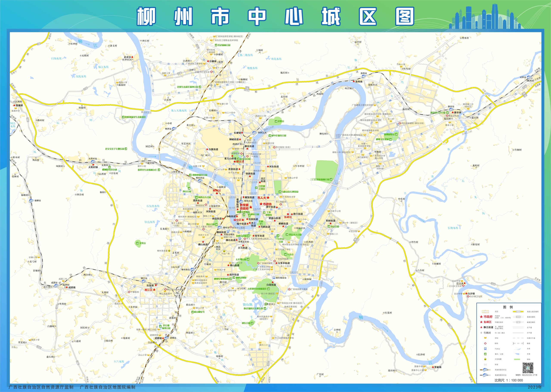551x392 pixels.
Task: Click the 鱼峰区 label on the map
Action: point(288,217)
